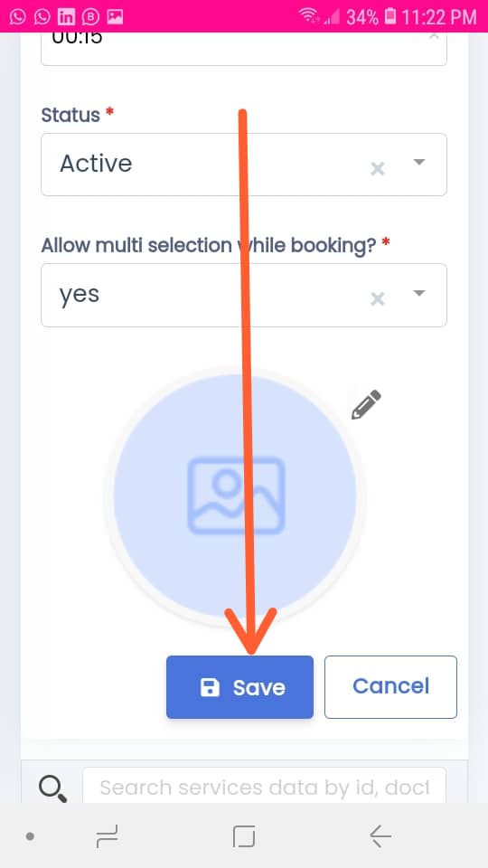Click the pencil edit image icon

366,405
